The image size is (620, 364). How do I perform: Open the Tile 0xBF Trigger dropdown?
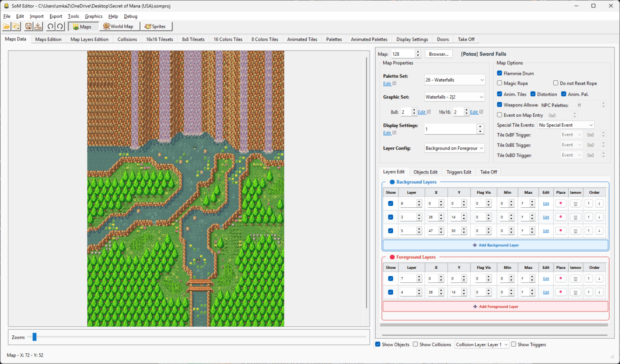click(x=572, y=135)
